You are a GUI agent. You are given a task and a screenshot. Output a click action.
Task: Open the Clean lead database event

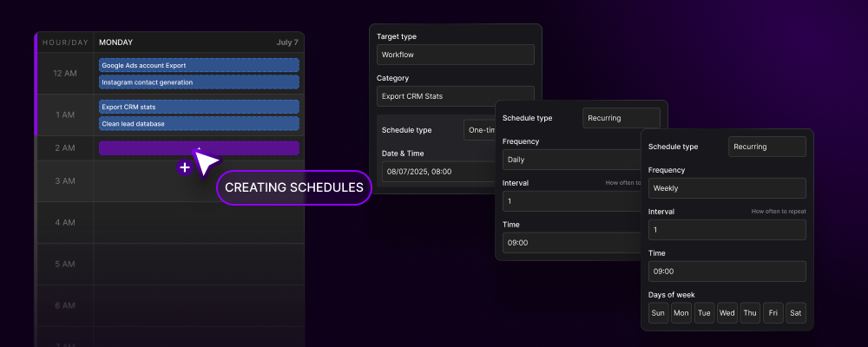200,123
